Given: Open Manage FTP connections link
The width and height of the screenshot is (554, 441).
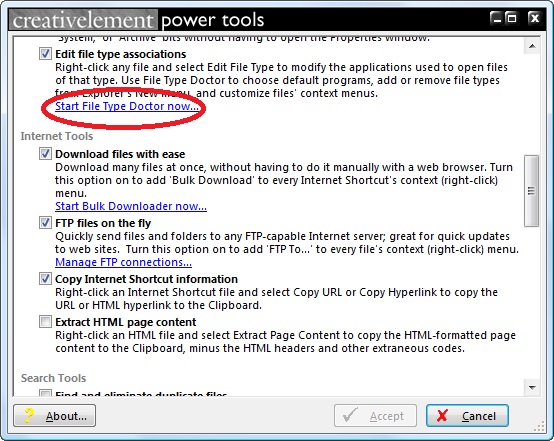Looking at the screenshot, I should (x=123, y=262).
